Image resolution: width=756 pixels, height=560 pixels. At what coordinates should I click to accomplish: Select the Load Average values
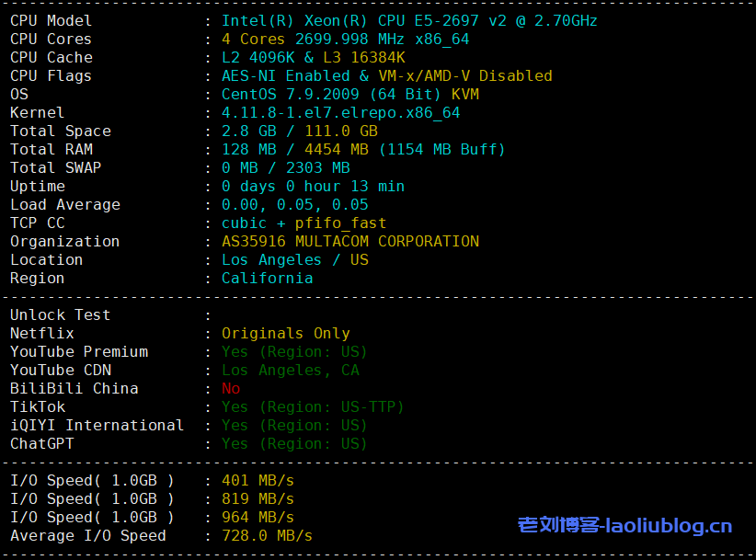(x=294, y=204)
